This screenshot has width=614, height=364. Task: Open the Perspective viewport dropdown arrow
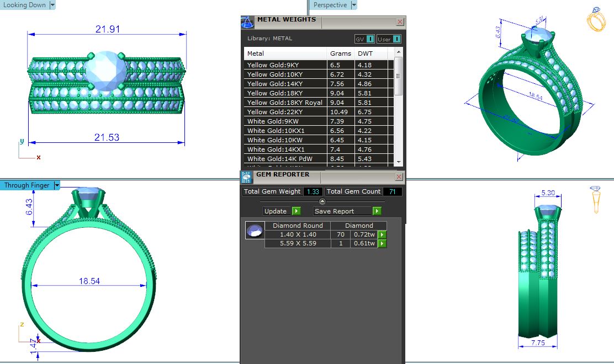click(354, 5)
